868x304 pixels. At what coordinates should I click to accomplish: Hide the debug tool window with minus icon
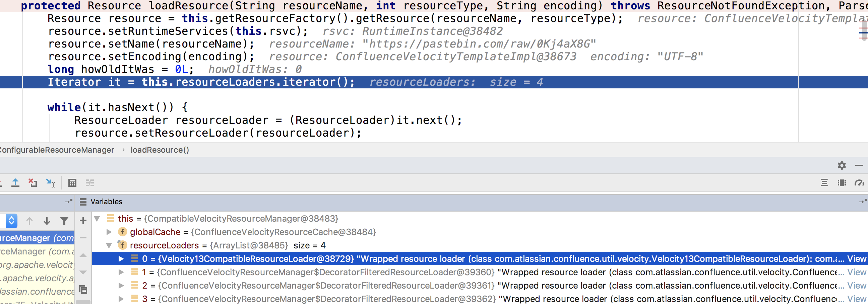(x=859, y=165)
